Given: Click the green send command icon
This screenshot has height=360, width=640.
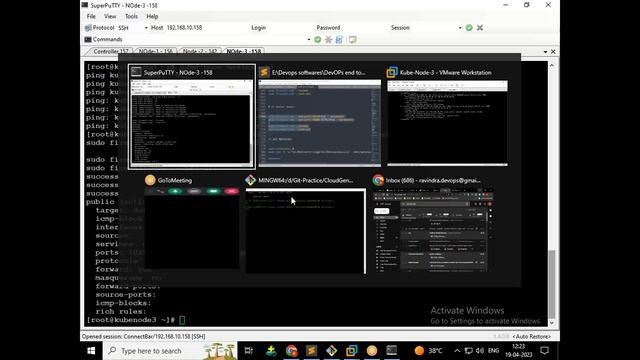Looking at the screenshot, I should tap(318, 40).
